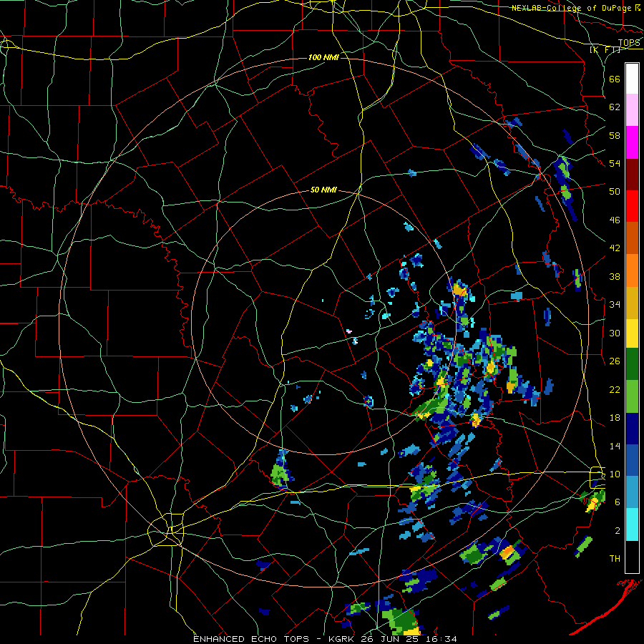Click the "K FT" units label

[605, 49]
